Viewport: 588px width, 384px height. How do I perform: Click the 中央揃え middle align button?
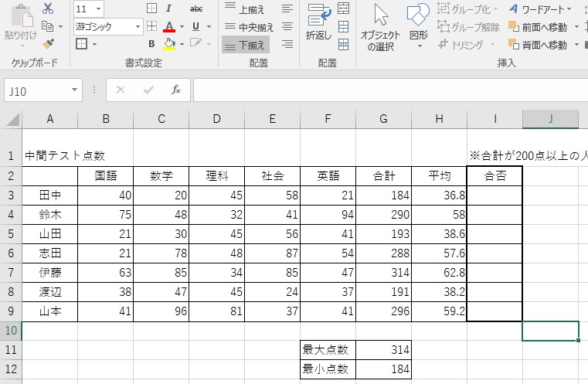[249, 26]
